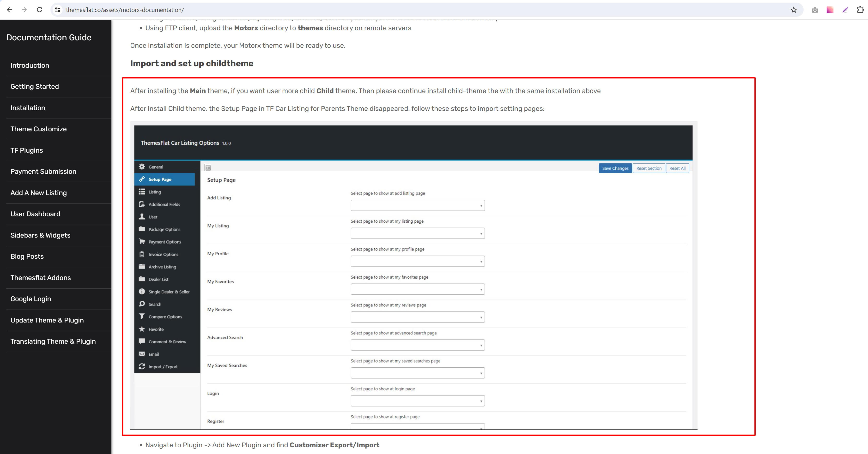Open the My Listing page dropdown
868x454 pixels.
(418, 233)
